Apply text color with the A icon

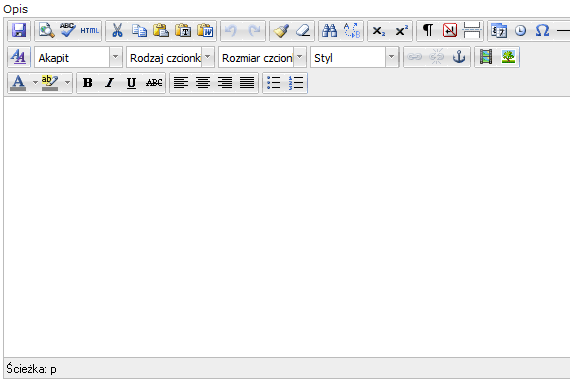pyautogui.click(x=19, y=83)
